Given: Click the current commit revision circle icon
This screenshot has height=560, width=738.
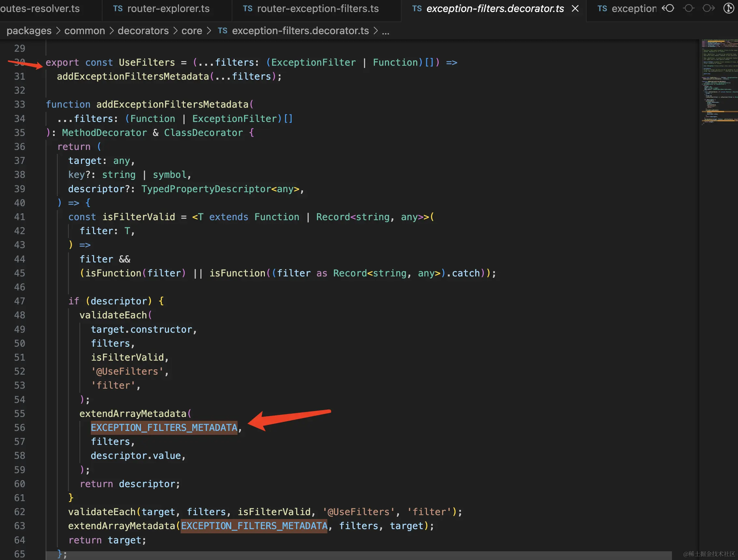Looking at the screenshot, I should 689,8.
